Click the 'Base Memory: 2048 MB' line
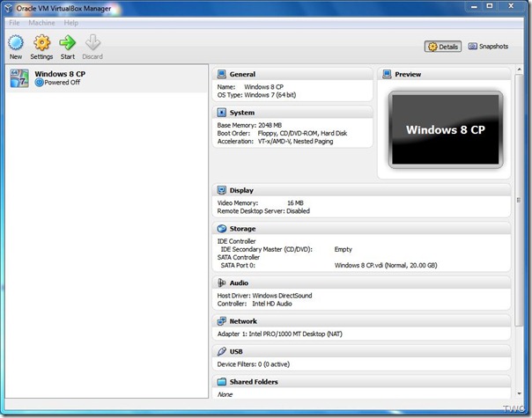Image resolution: width=532 pixels, height=418 pixels. 249,125
